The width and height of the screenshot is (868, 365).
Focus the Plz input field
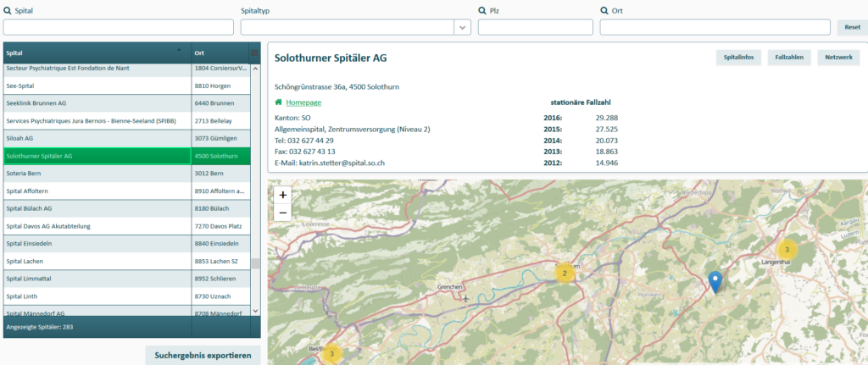click(x=536, y=27)
